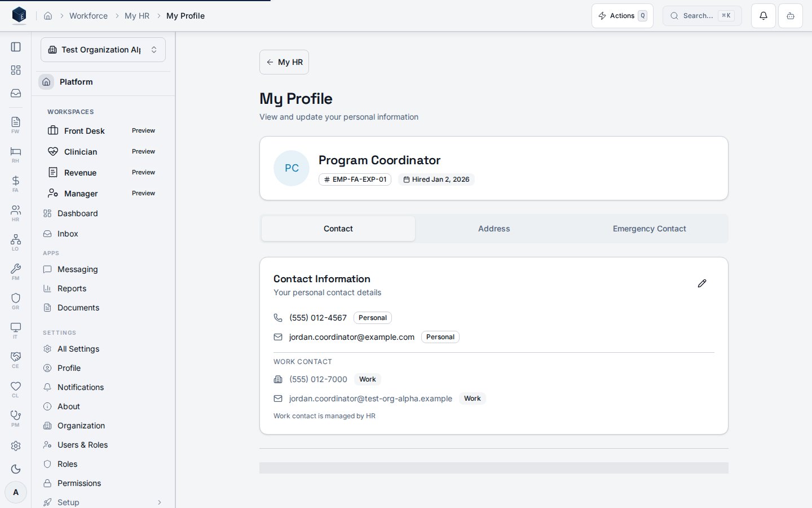The width and height of the screenshot is (812, 508).
Task: Open Notifications settings in the sidebar
Action: tap(103, 387)
